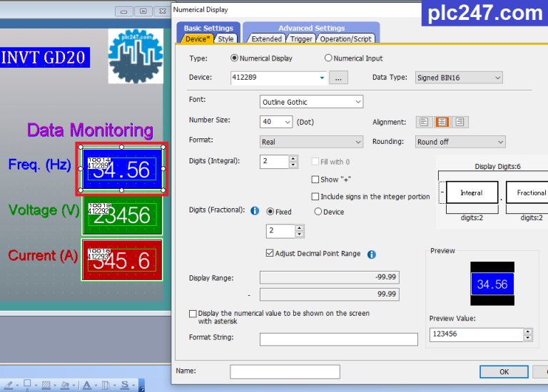The image size is (548, 392).
Task: Open the Format dropdown
Action: pyautogui.click(x=358, y=142)
